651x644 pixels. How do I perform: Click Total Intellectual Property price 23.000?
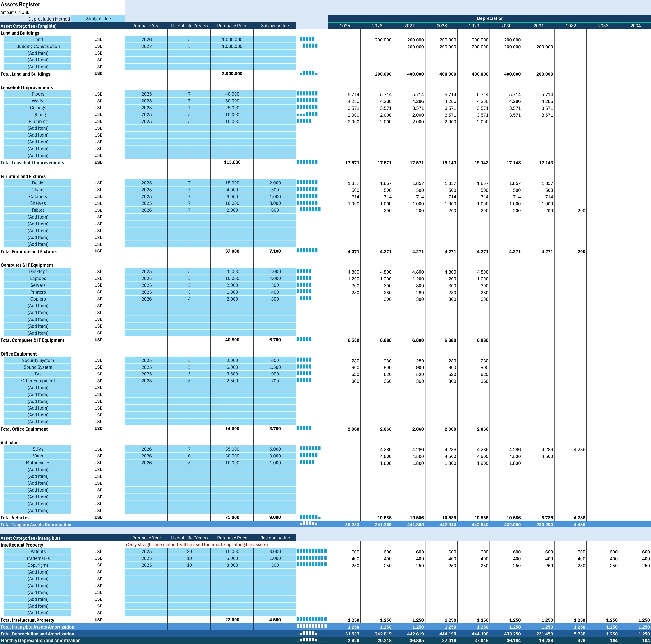tap(232, 620)
